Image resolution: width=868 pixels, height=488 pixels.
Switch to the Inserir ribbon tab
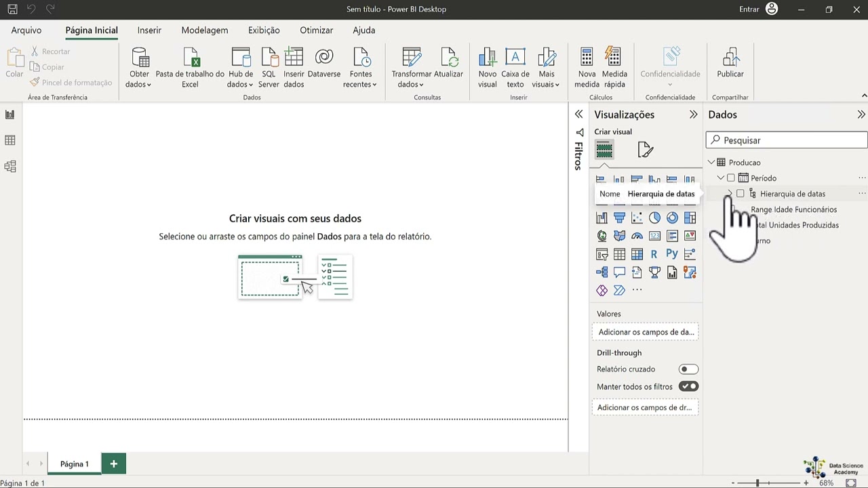tap(149, 30)
